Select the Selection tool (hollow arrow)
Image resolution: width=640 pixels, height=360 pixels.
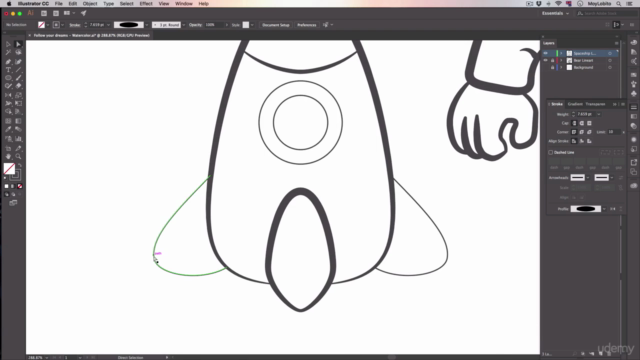pos(8,44)
